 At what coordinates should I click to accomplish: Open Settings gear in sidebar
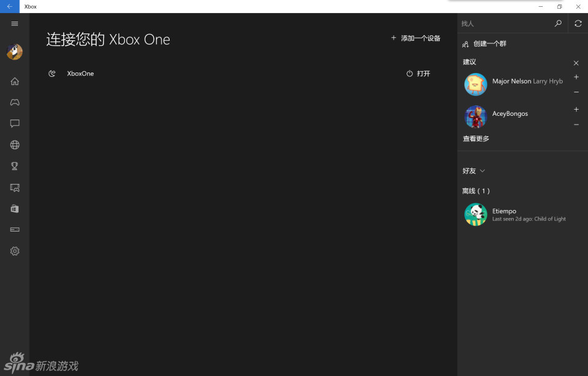point(15,251)
